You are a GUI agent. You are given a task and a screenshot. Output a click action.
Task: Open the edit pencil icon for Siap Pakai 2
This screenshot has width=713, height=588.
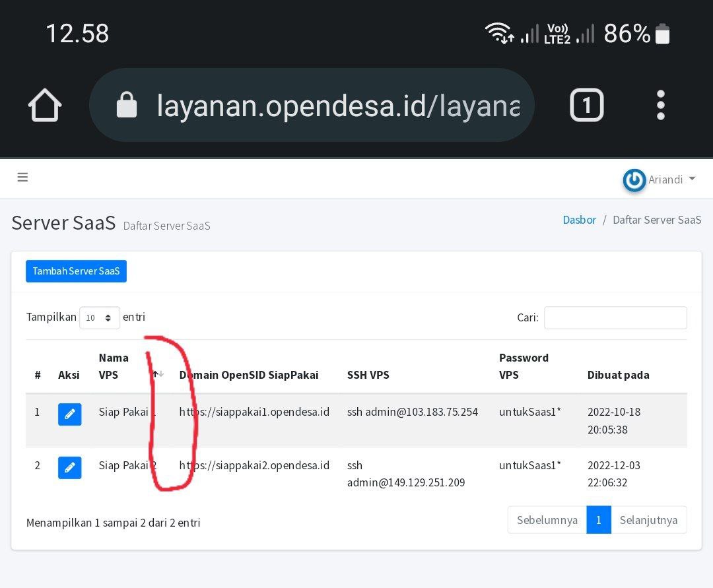(x=69, y=467)
